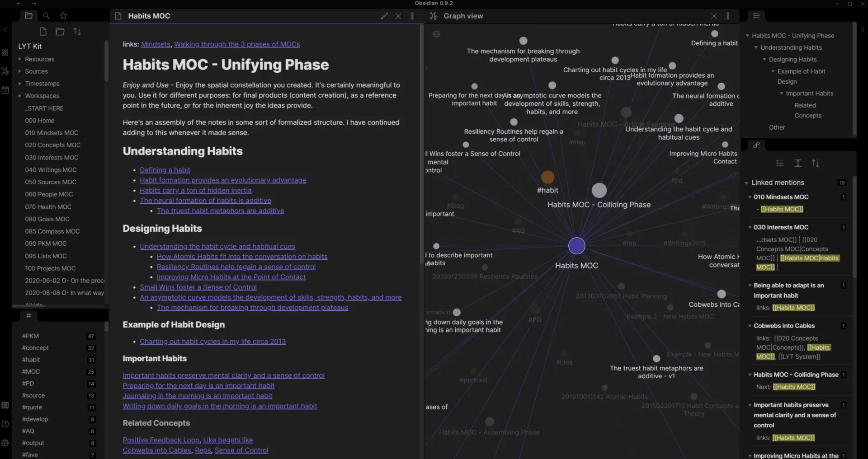Screen dimensions: 868x459
Task: Collapse Cobwebs into Cables backlink result
Action: point(750,326)
